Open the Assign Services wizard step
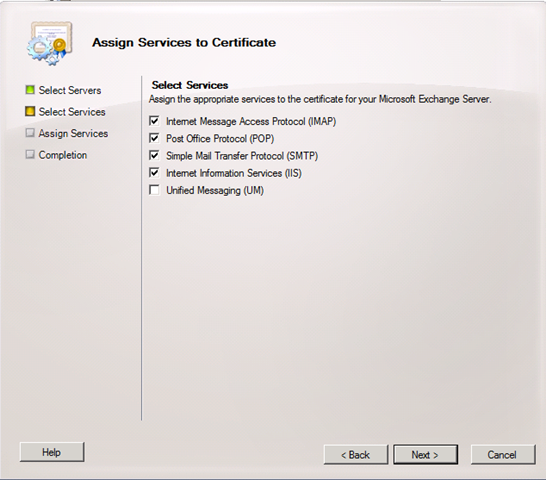 (73, 133)
